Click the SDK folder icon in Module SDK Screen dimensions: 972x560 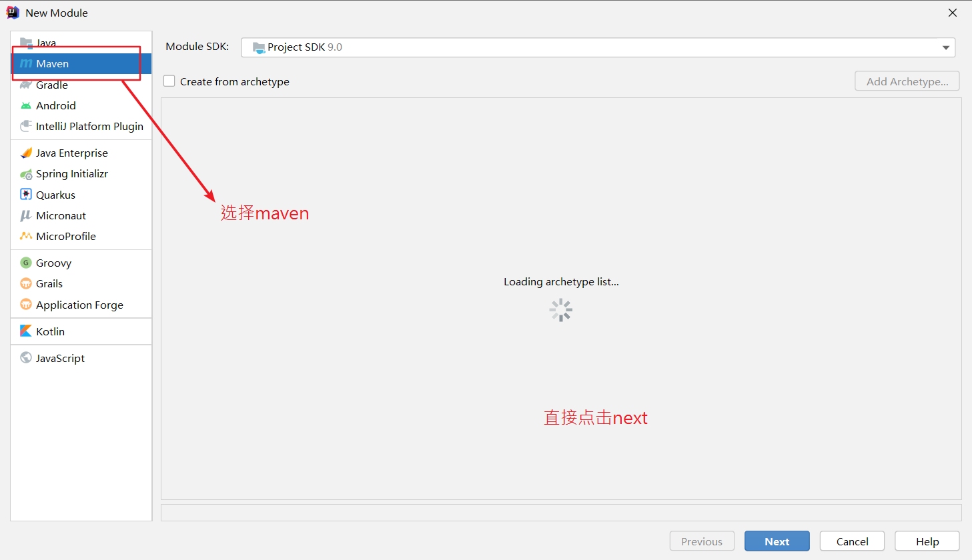tap(259, 47)
